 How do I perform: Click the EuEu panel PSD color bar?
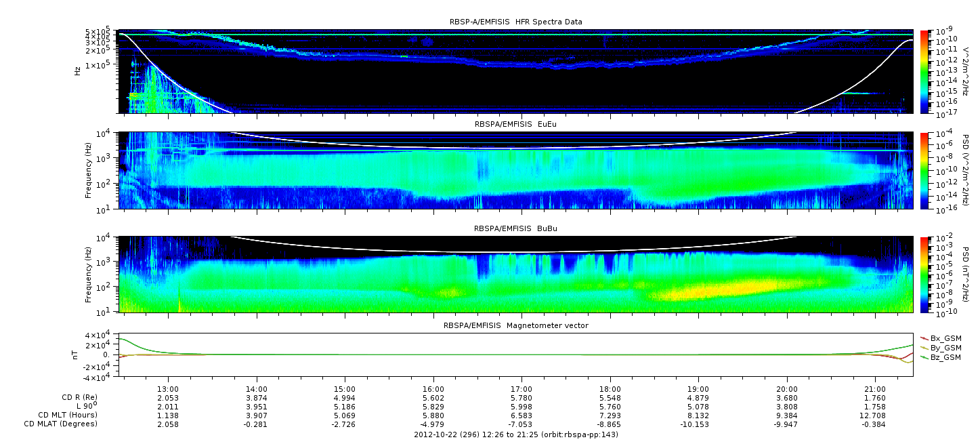tap(924, 170)
